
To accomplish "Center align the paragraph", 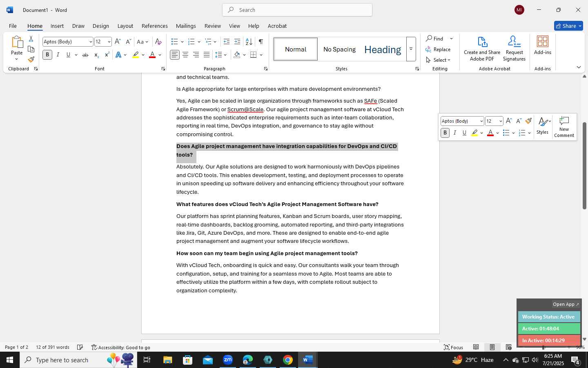I will (x=185, y=55).
